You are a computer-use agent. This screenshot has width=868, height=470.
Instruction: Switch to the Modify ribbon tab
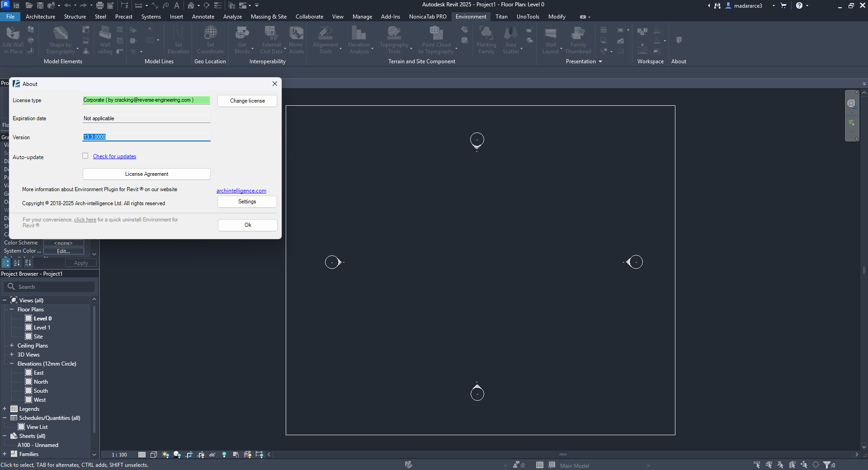[557, 17]
